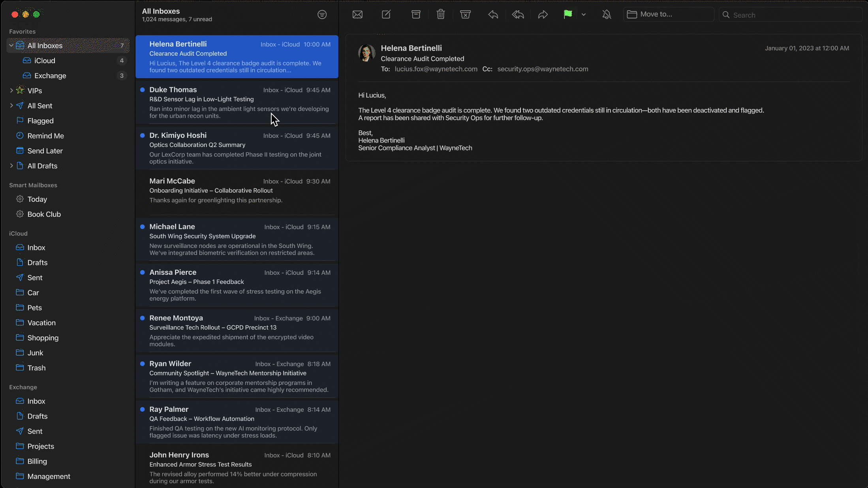
Task: Toggle the green flag on message
Action: pos(567,15)
